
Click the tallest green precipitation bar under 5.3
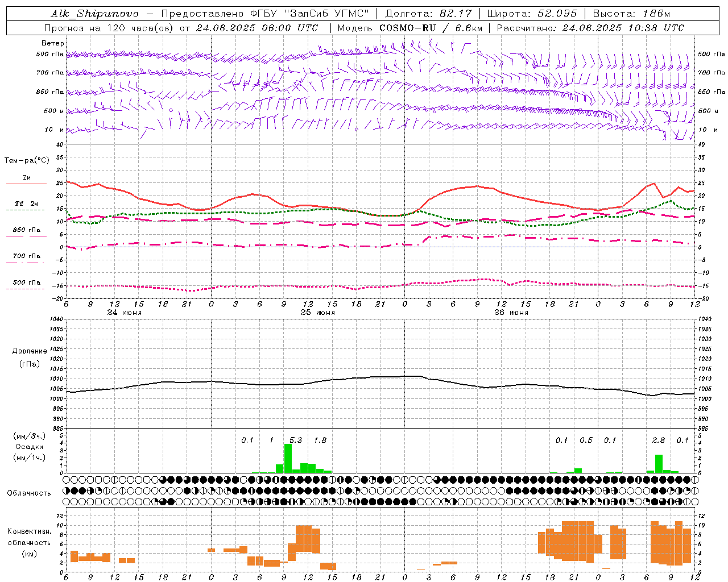click(x=288, y=459)
